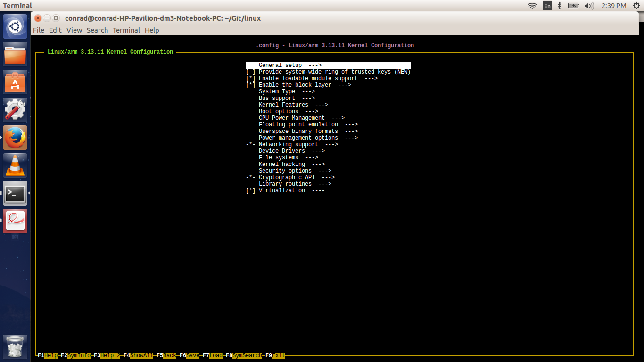
Task: Launch VLC media player
Action: (x=15, y=165)
